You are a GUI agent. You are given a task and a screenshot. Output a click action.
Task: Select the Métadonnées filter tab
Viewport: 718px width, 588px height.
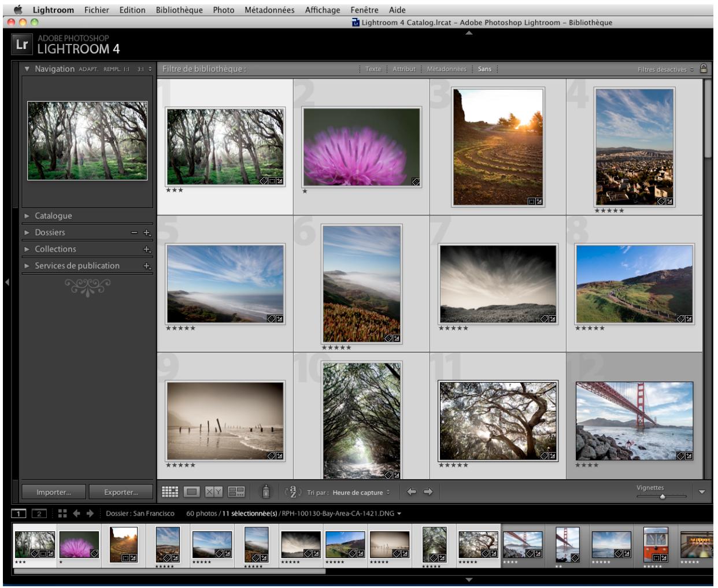pyautogui.click(x=446, y=69)
